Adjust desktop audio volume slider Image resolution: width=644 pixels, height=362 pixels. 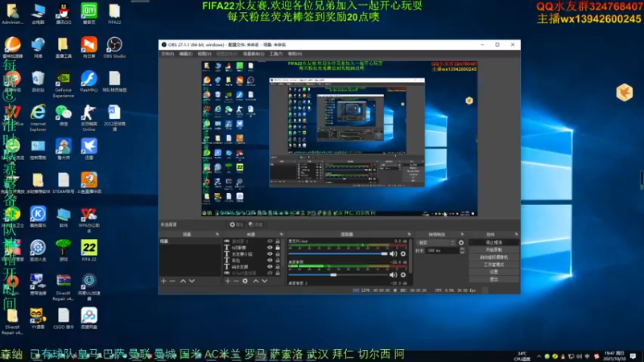coord(338,274)
